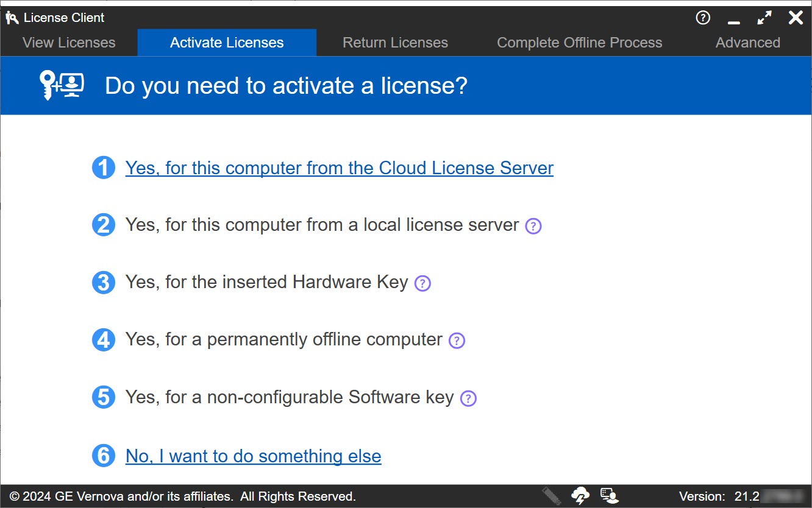The image size is (812, 508).
Task: Click number 3 circle for Hardware Key
Action: (104, 283)
